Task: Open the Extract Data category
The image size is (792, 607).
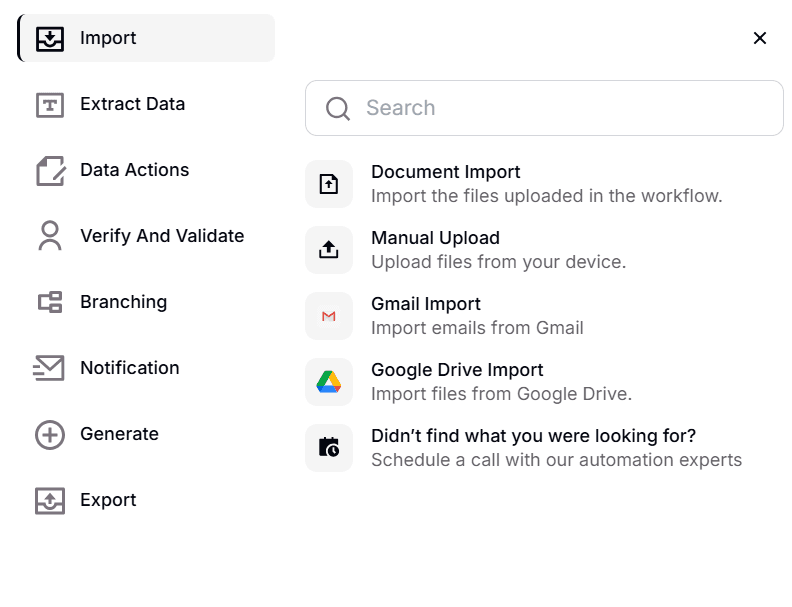Action: click(132, 104)
